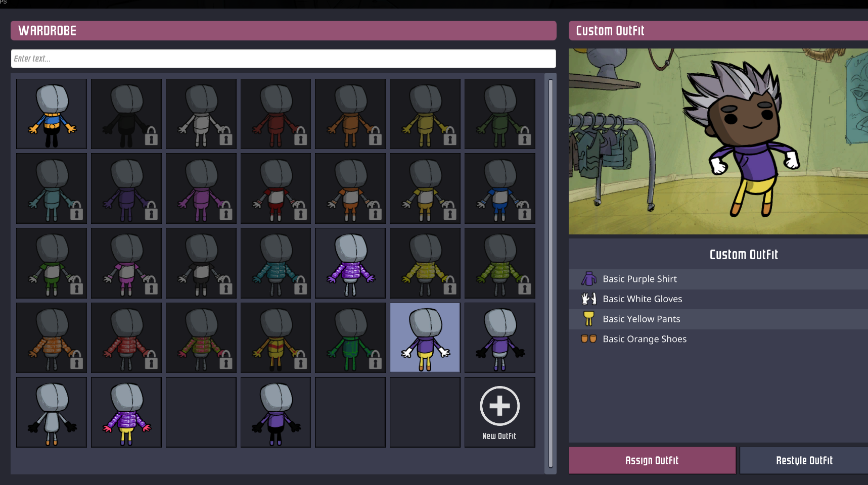The height and width of the screenshot is (485, 868).
Task: Click the yellow pants icon in outfit list
Action: click(588, 319)
